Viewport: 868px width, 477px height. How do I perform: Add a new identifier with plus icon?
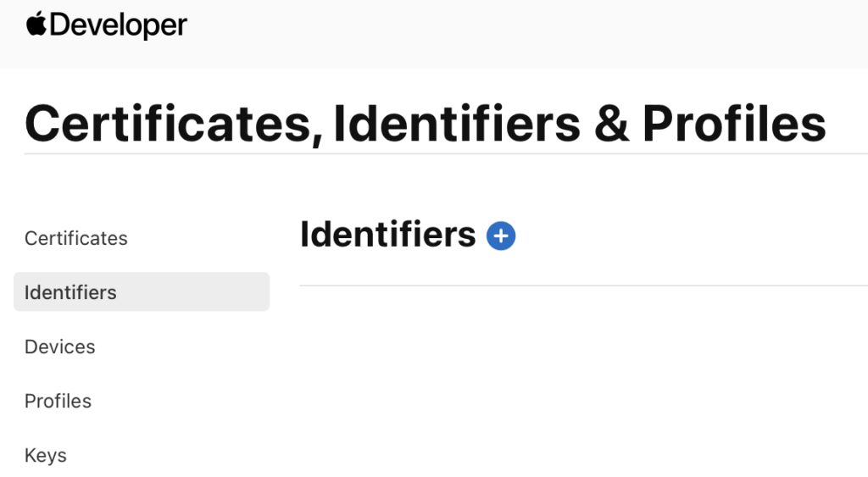[x=501, y=236]
